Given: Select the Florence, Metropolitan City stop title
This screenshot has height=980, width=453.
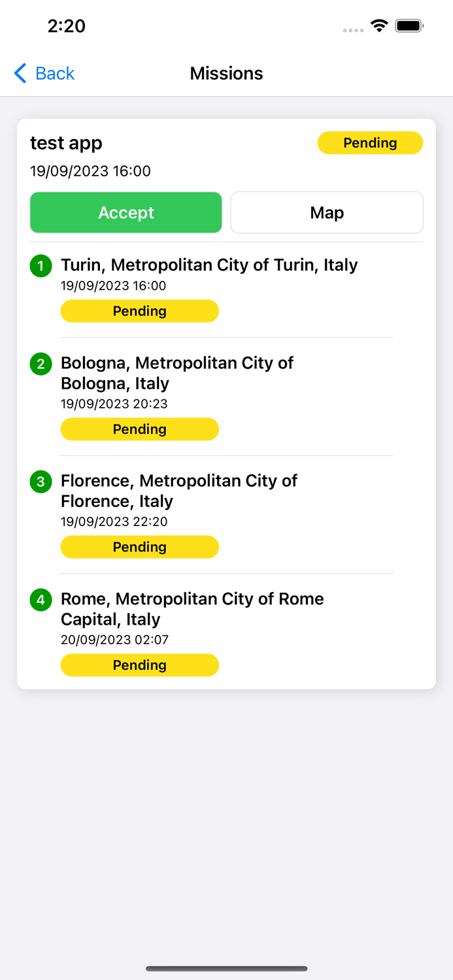Looking at the screenshot, I should tap(179, 491).
